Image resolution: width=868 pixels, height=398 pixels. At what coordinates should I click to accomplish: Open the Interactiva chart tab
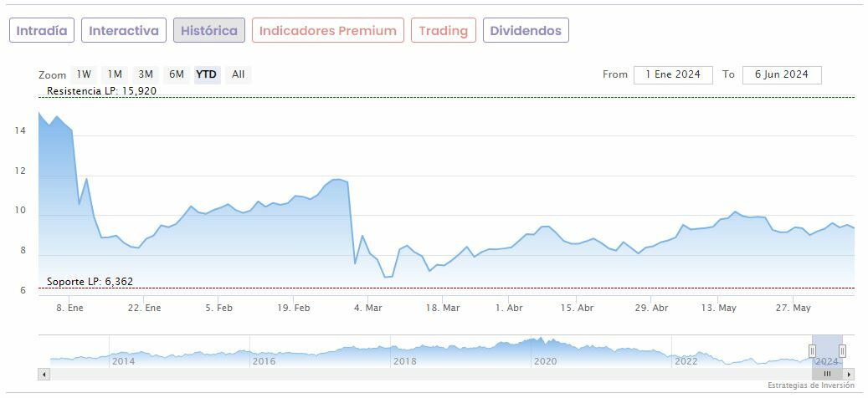click(x=124, y=31)
